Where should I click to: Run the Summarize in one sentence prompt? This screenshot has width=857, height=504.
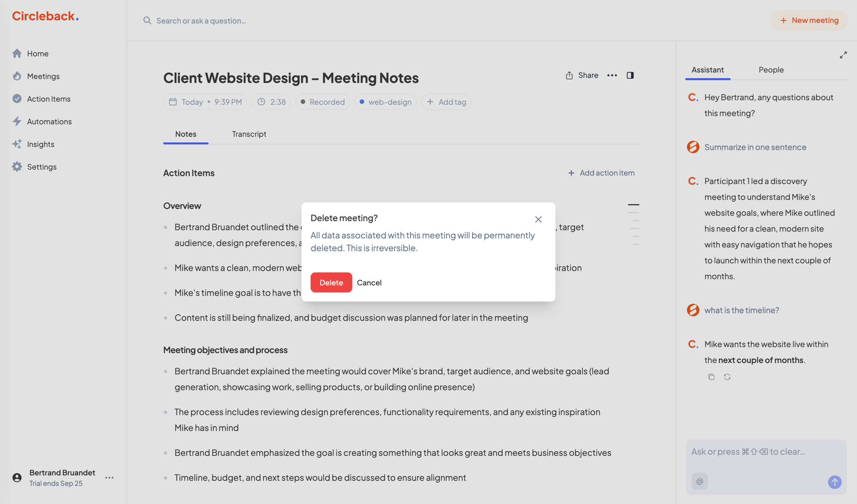755,147
